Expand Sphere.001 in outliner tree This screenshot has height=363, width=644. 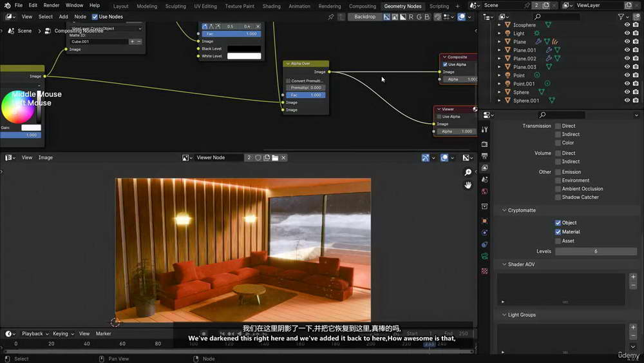499,101
